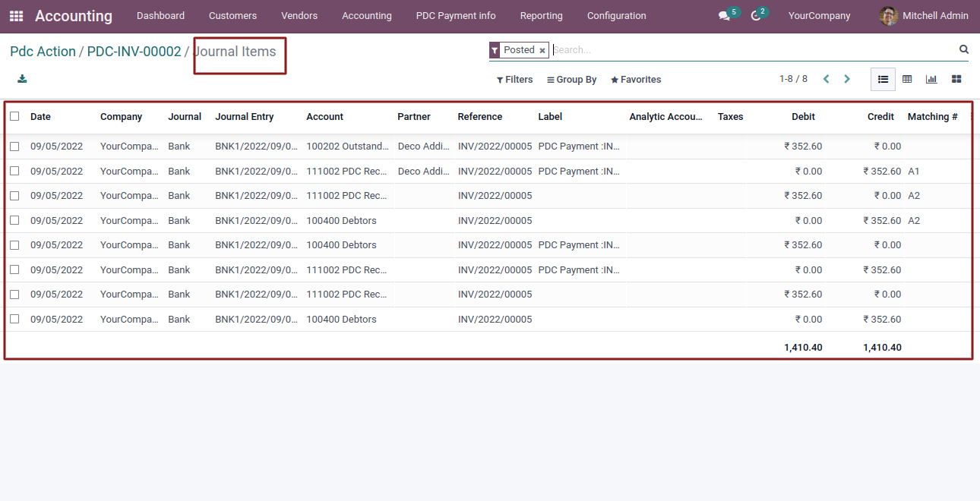The width and height of the screenshot is (980, 501).
Task: Sort by Analytic Account column header
Action: click(x=666, y=117)
